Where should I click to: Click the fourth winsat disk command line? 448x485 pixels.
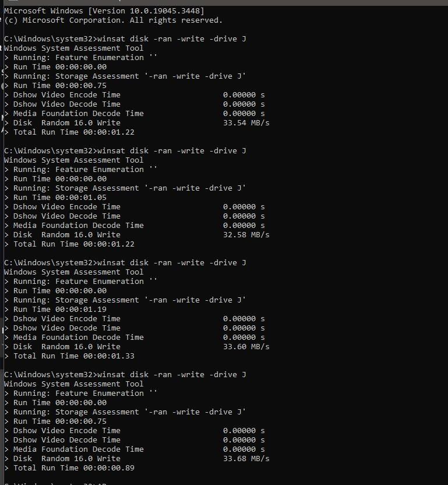125,375
